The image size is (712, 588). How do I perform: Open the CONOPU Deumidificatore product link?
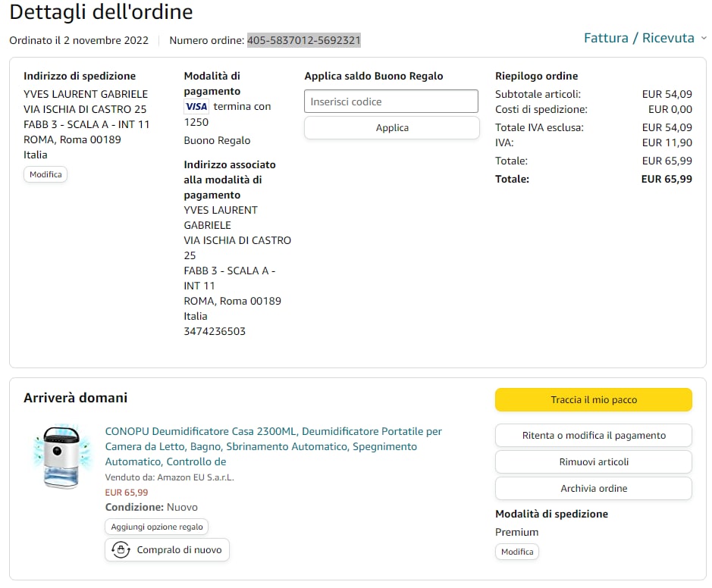tap(273, 446)
